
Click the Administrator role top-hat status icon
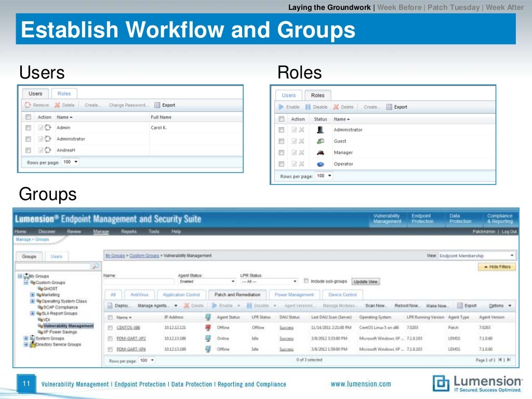point(320,129)
